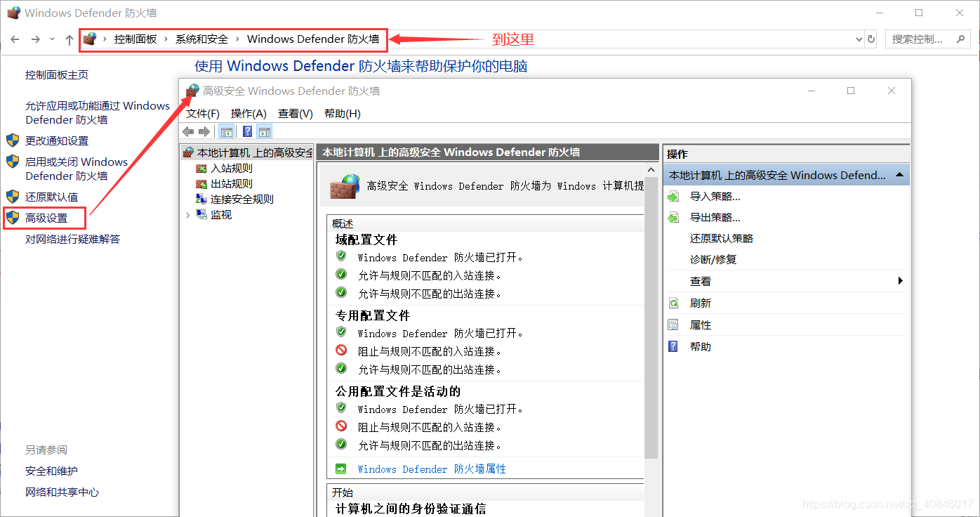Open the advanced firewall window system menu icon
This screenshot has width=980, height=517.
click(x=192, y=91)
